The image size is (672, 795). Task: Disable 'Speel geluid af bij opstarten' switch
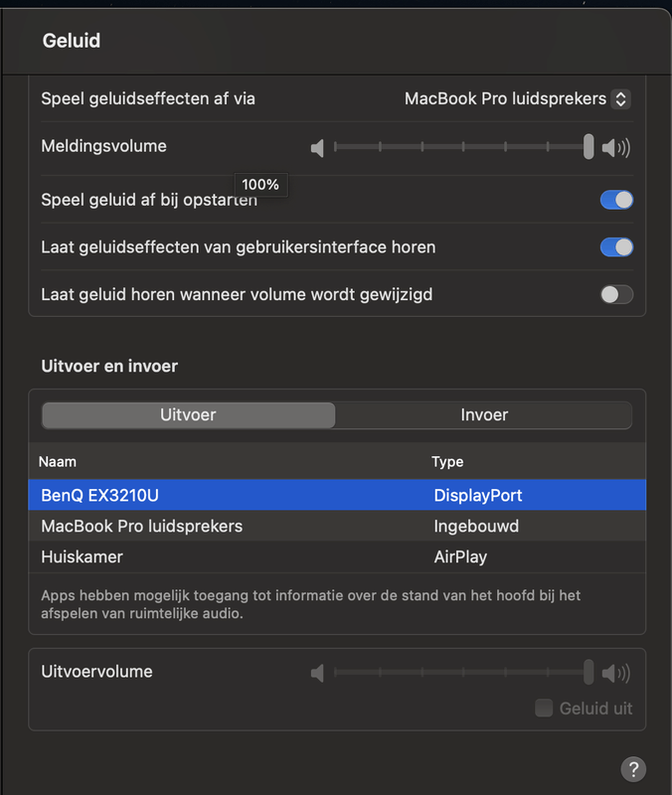tap(616, 200)
